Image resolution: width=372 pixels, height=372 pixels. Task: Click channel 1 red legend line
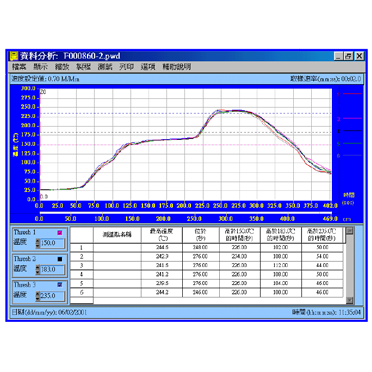point(352,94)
